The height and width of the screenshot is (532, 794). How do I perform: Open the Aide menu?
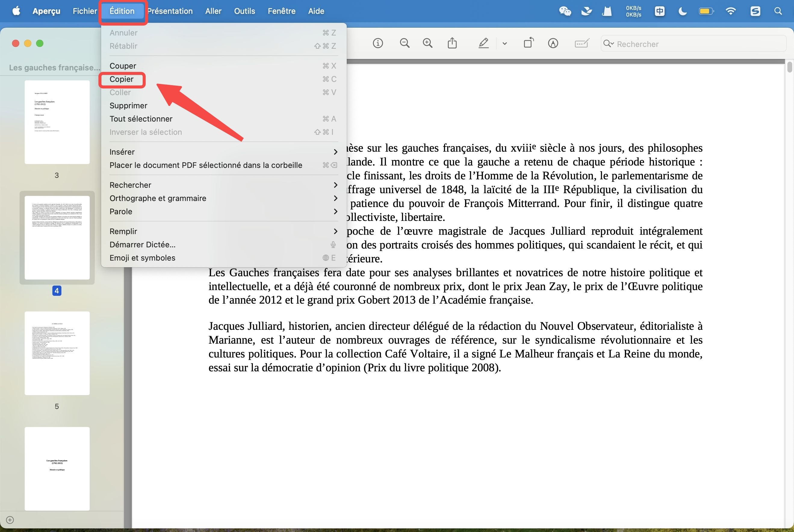(x=316, y=11)
